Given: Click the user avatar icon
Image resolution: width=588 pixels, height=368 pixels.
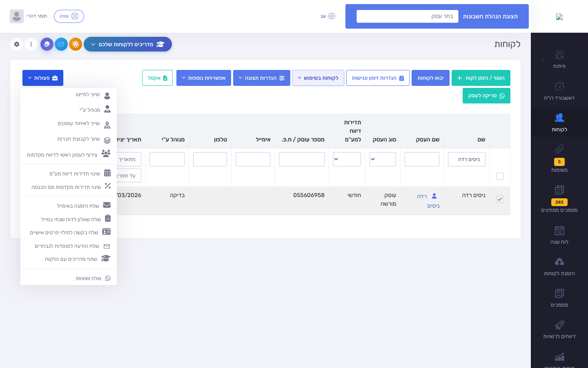Looking at the screenshot, I should pyautogui.click(x=17, y=16).
